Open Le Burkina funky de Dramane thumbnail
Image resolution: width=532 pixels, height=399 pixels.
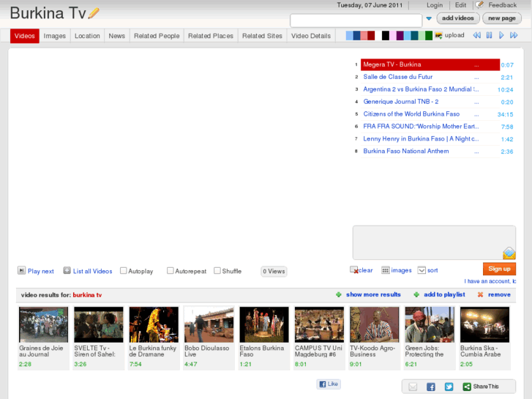coord(154,324)
